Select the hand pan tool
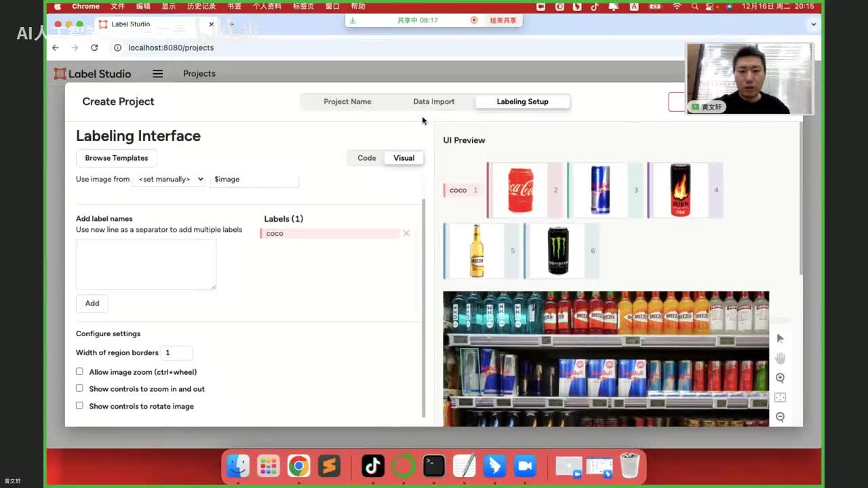The height and width of the screenshot is (488, 868). 780,358
